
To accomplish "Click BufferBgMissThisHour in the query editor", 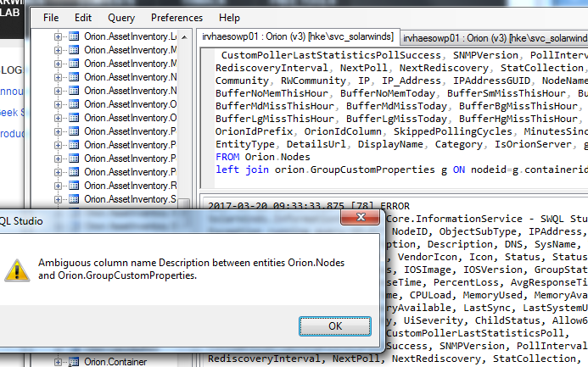I will (518, 106).
